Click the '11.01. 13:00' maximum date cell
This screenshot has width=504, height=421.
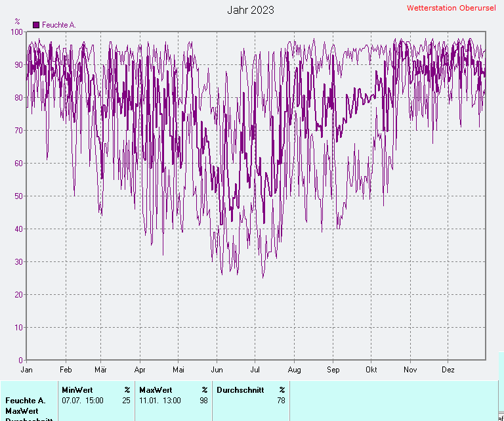[159, 401]
